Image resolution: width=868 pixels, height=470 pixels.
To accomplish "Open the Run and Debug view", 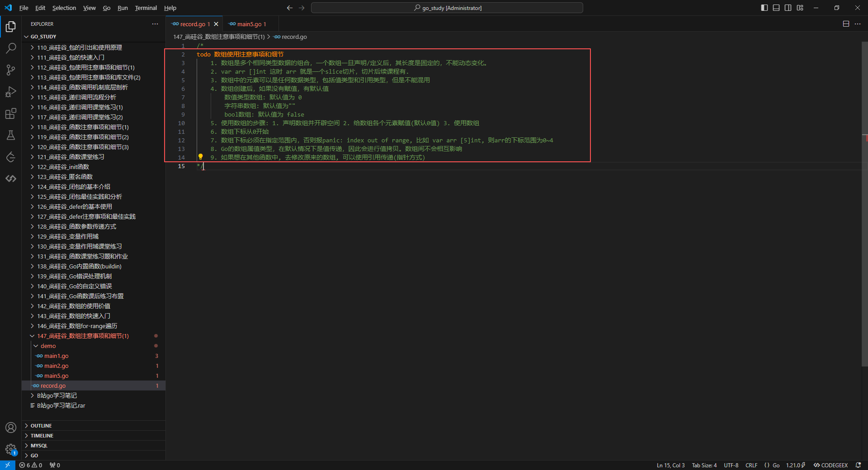I will click(x=11, y=92).
